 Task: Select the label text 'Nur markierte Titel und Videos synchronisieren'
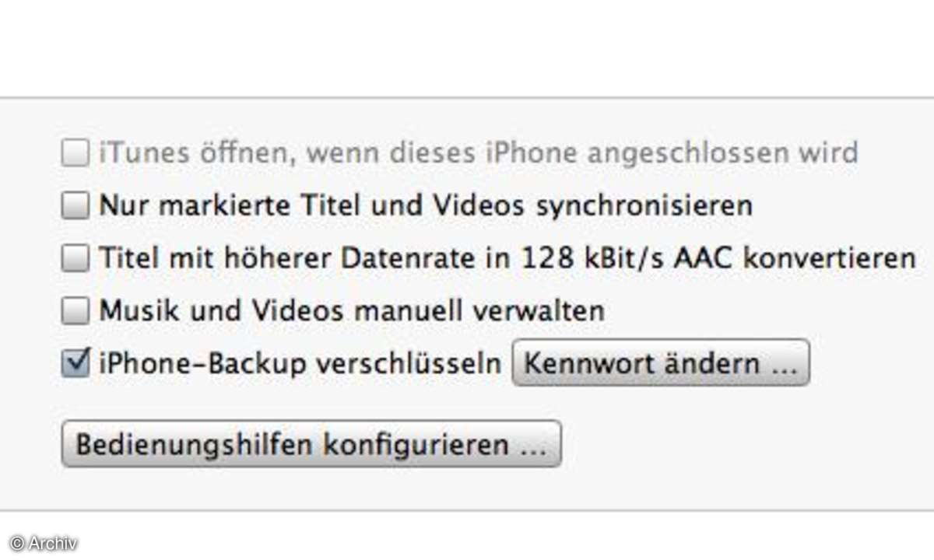point(426,206)
